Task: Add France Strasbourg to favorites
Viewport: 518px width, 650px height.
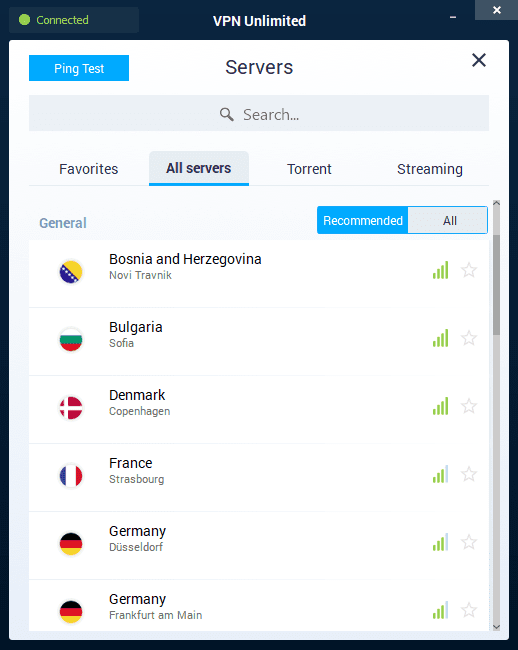Action: tap(469, 474)
